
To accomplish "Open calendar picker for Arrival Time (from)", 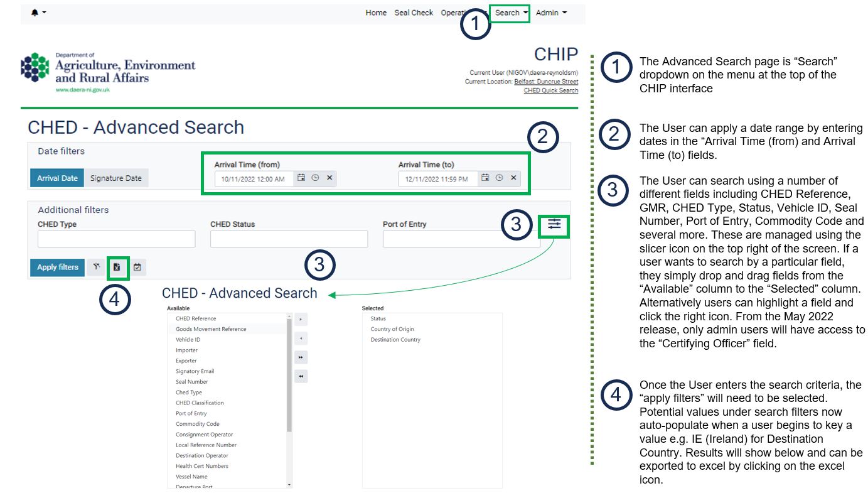I will pyautogui.click(x=301, y=178).
